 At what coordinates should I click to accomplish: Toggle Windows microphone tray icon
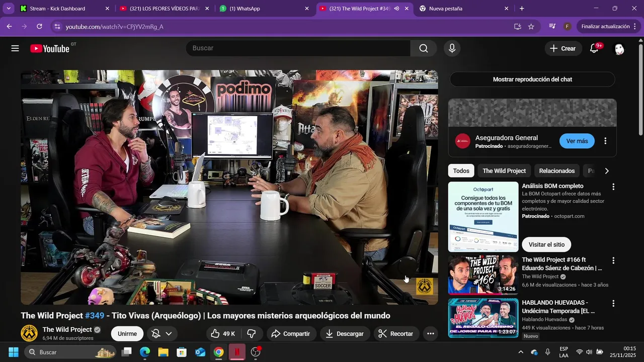[547, 352]
